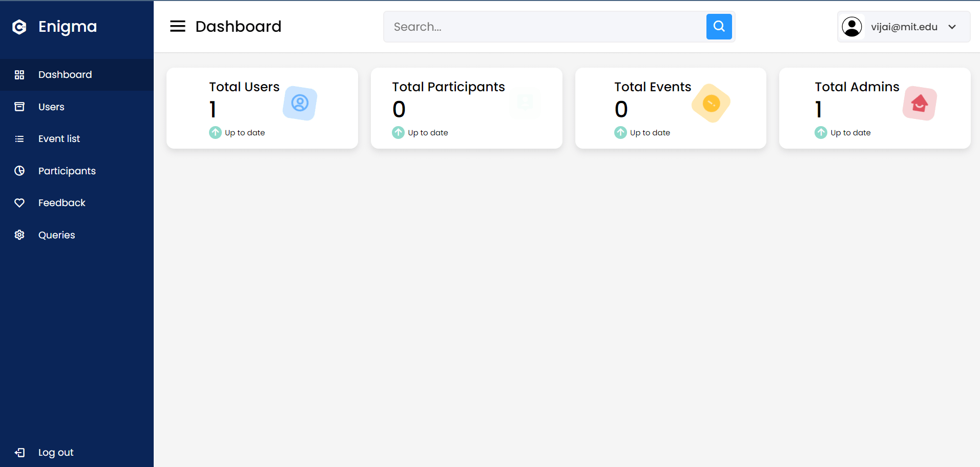
Task: Go to the Users page
Action: [51, 107]
